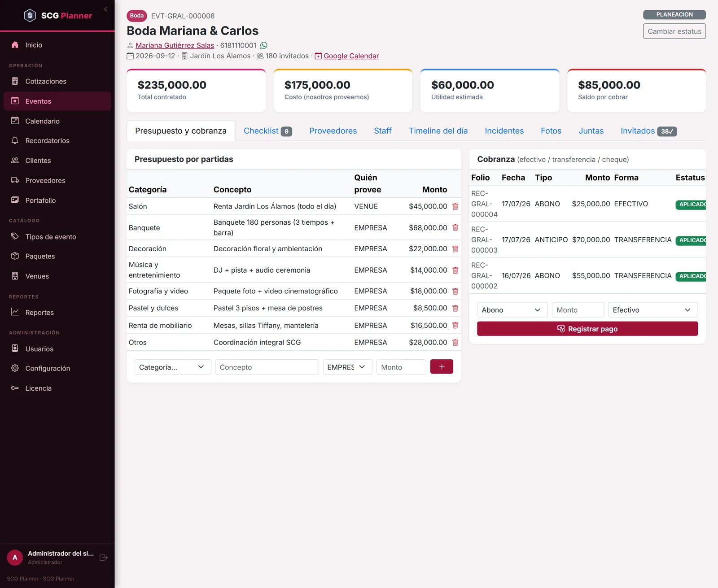The width and height of the screenshot is (718, 588).
Task: Click the budget Monto input field
Action: [x=401, y=367]
